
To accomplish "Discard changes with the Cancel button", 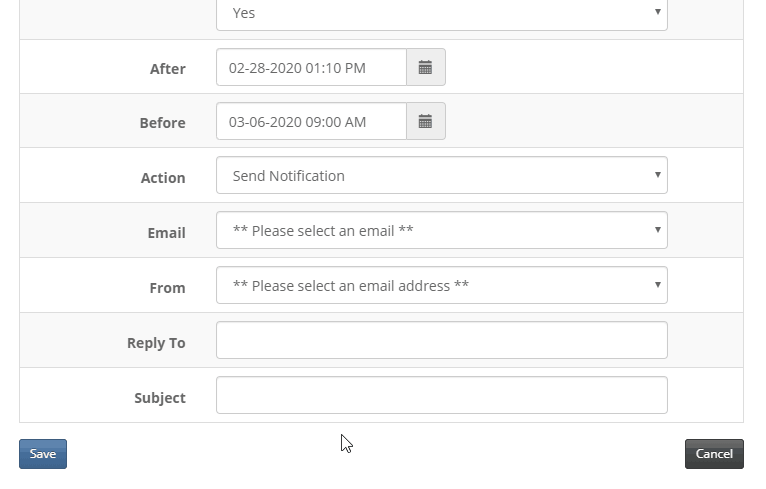I will pyautogui.click(x=714, y=454).
